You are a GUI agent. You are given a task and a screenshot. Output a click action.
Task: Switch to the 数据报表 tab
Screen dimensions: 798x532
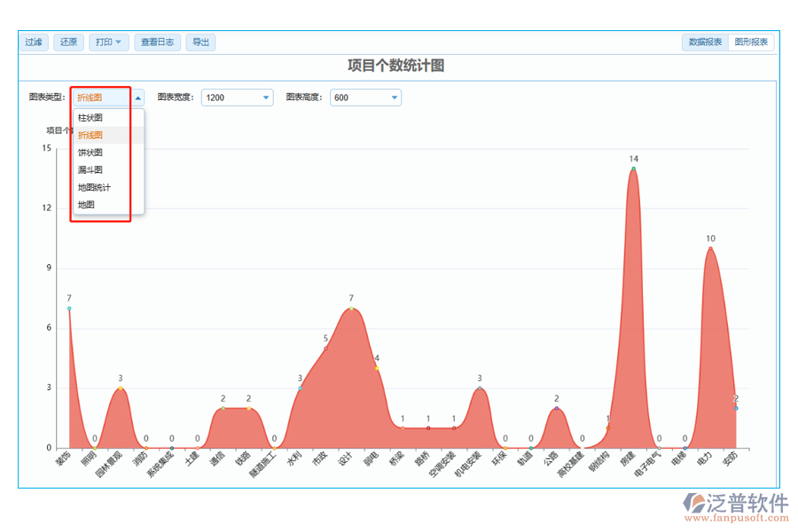705,43
